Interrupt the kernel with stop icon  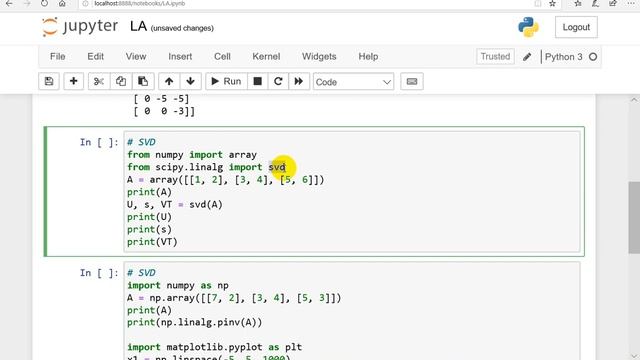[258, 81]
